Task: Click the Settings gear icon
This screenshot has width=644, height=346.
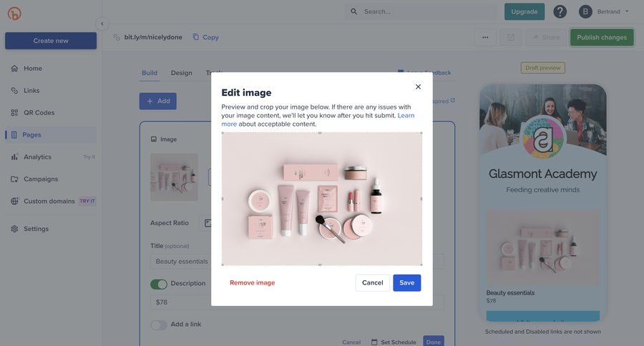Action: pos(14,229)
